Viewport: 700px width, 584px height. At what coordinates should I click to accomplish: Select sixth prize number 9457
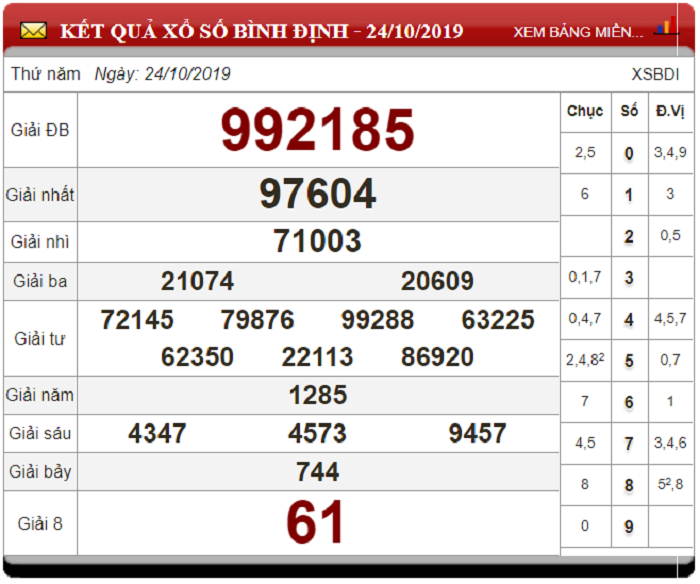(477, 433)
